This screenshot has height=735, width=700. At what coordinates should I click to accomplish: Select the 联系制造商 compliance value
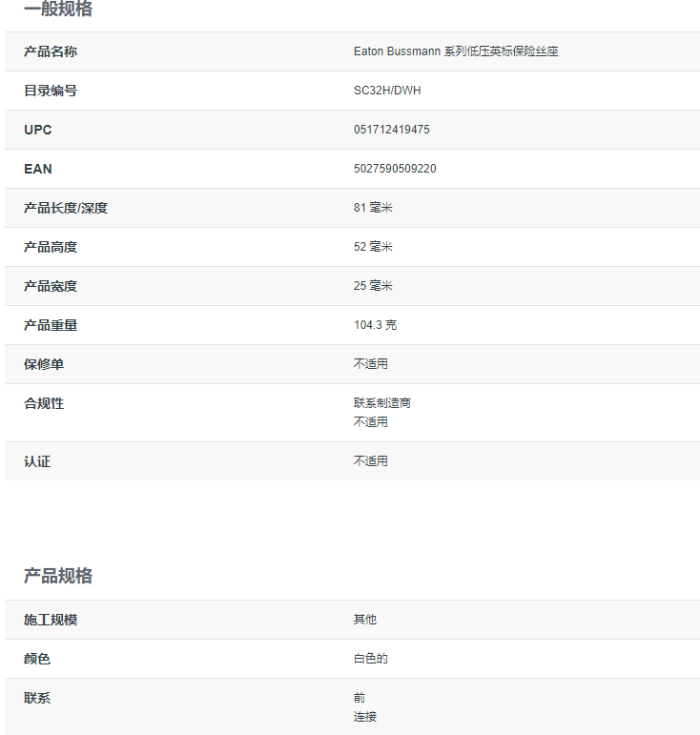tap(382, 402)
